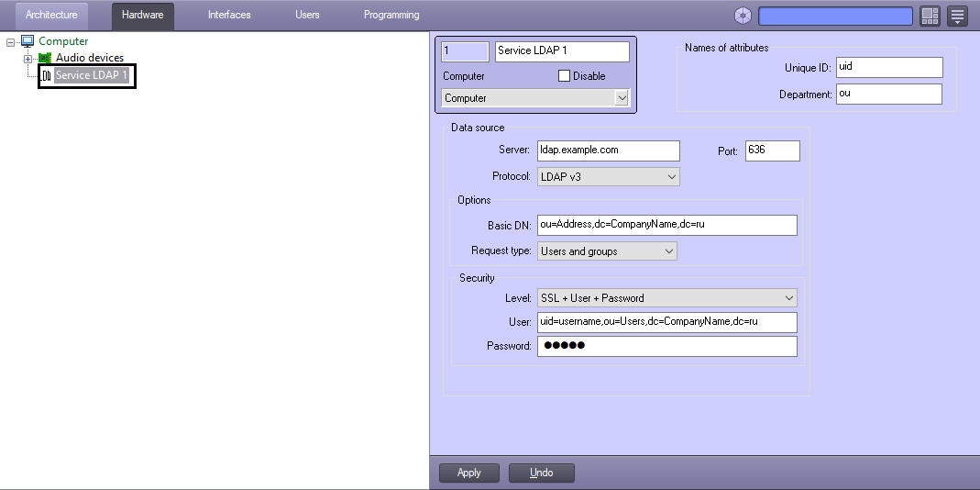Select Audio devices in the tree
Screen dimensions: 980x490
pyautogui.click(x=90, y=58)
